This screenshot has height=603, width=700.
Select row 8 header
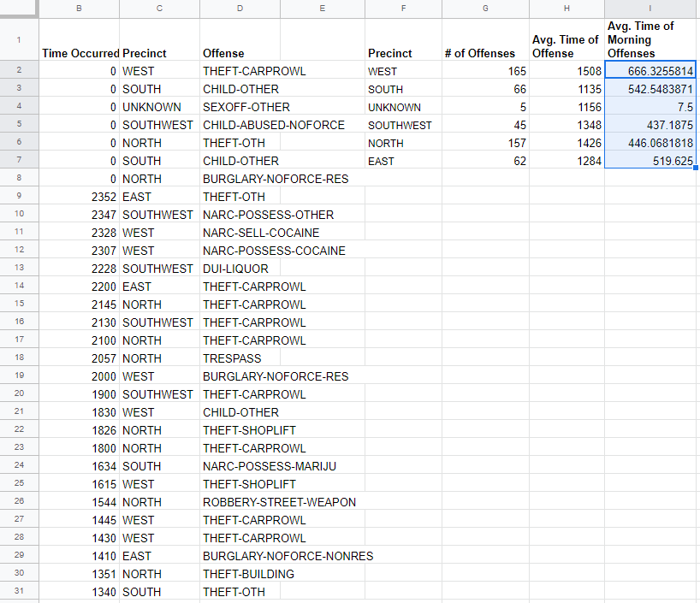click(19, 178)
